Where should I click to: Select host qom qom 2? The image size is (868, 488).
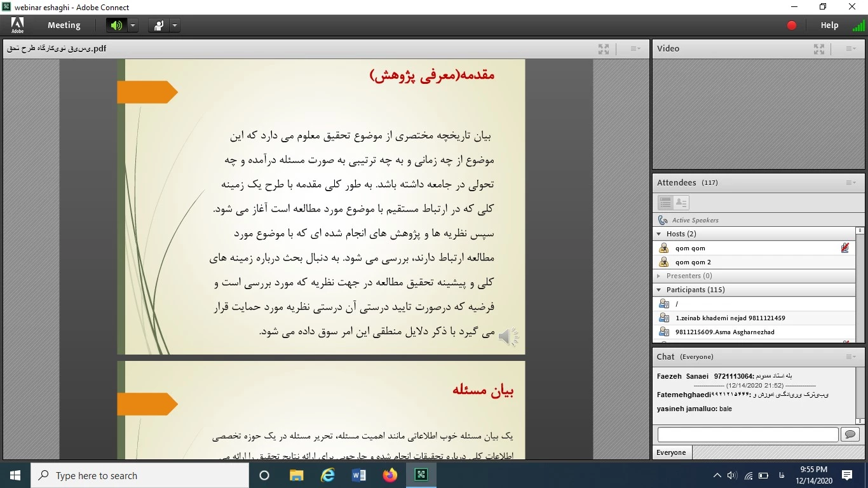(x=693, y=262)
